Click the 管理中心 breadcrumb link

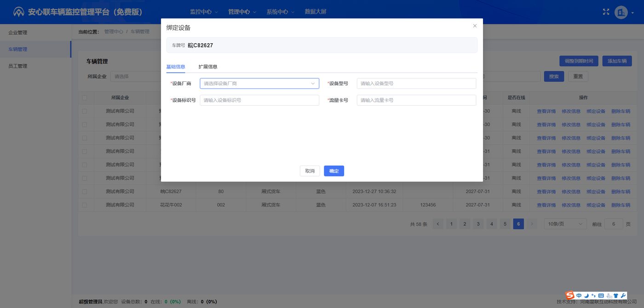point(114,32)
